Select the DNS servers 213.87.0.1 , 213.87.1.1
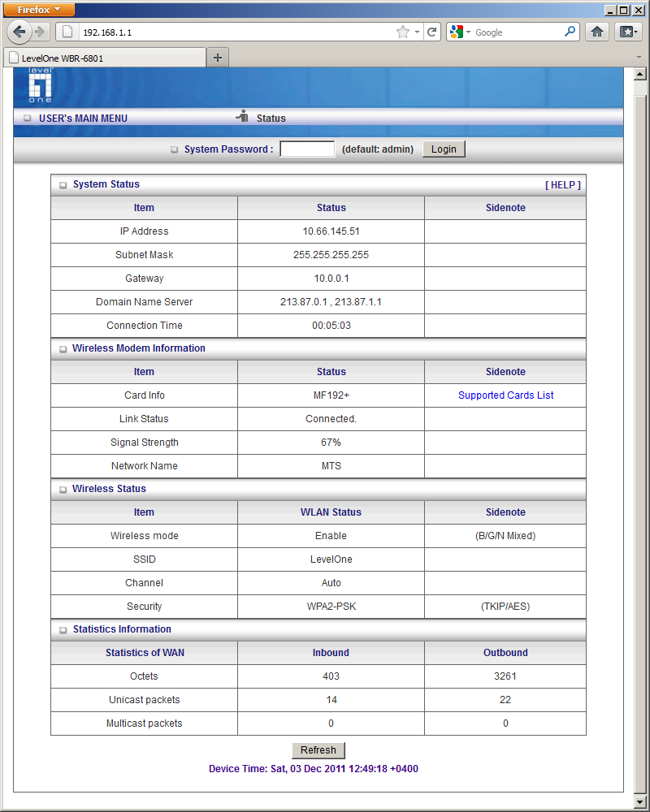Viewport: 650px width, 812px height. point(331,302)
